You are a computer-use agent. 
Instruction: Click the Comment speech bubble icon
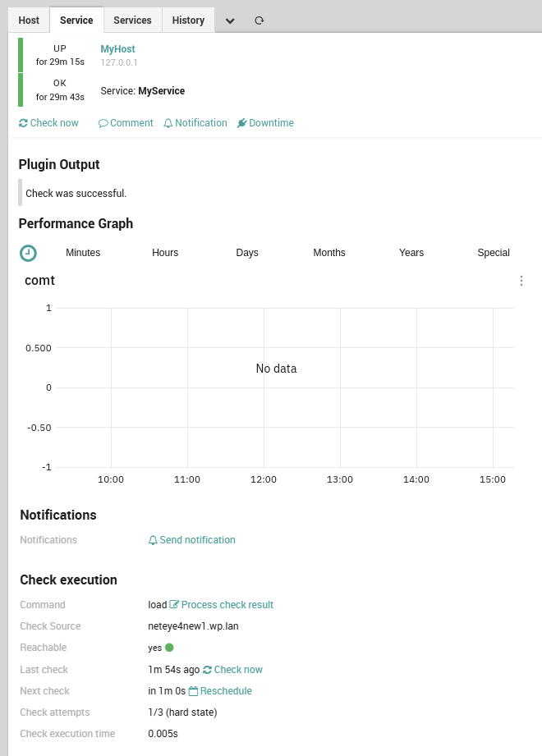click(x=103, y=122)
